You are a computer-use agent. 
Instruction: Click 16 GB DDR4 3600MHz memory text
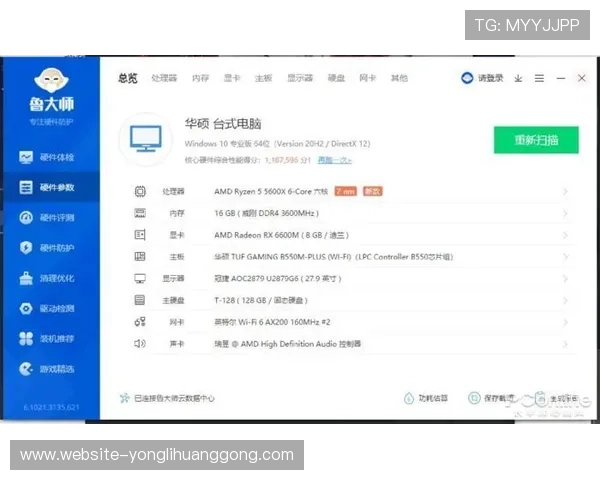(x=266, y=213)
